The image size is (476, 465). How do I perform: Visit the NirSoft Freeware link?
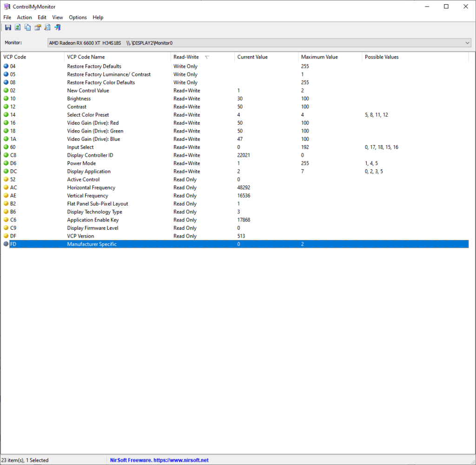pyautogui.click(x=159, y=460)
